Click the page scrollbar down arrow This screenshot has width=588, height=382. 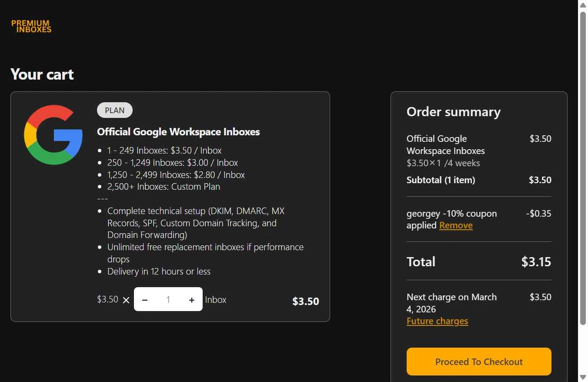point(583,377)
